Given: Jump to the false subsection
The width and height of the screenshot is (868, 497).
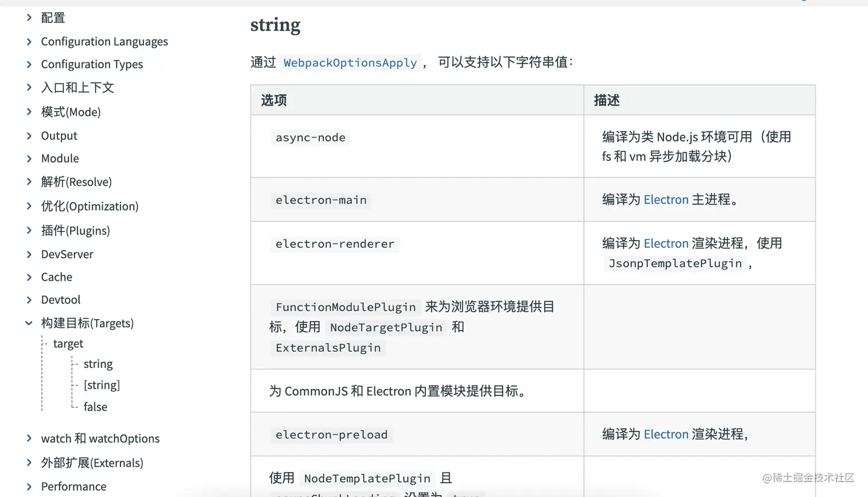Looking at the screenshot, I should [x=95, y=407].
